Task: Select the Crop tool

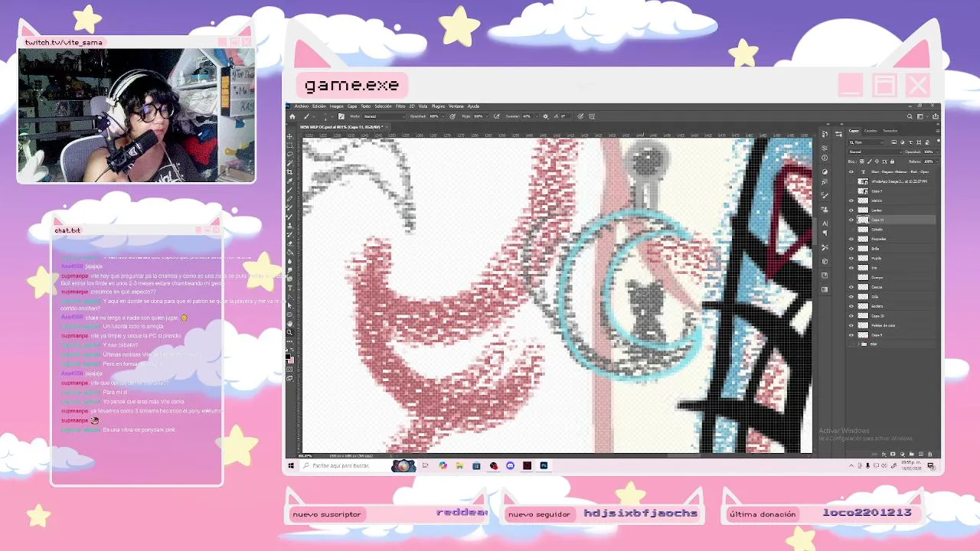Action: point(289,171)
